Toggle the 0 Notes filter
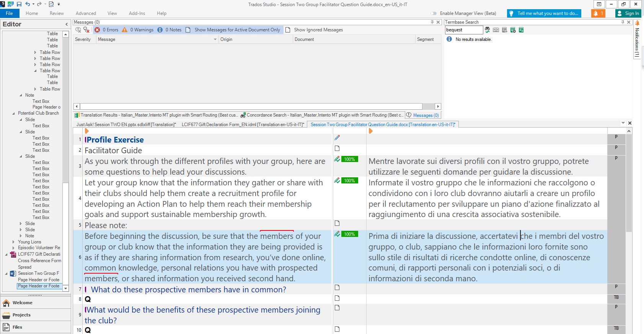Viewport: 644px width, 334px height. tap(170, 30)
